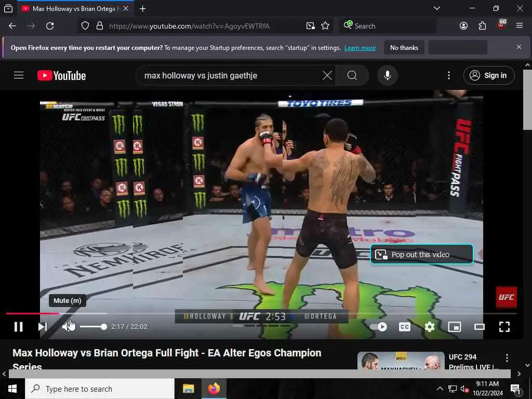
Task: Open the system volume tray icon
Action: (464, 389)
